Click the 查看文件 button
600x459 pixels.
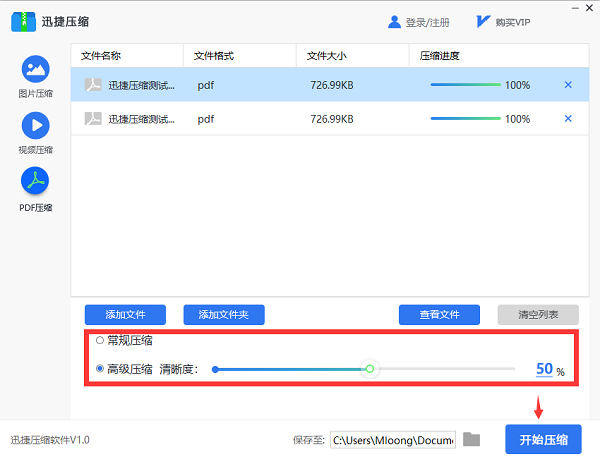pyautogui.click(x=439, y=315)
